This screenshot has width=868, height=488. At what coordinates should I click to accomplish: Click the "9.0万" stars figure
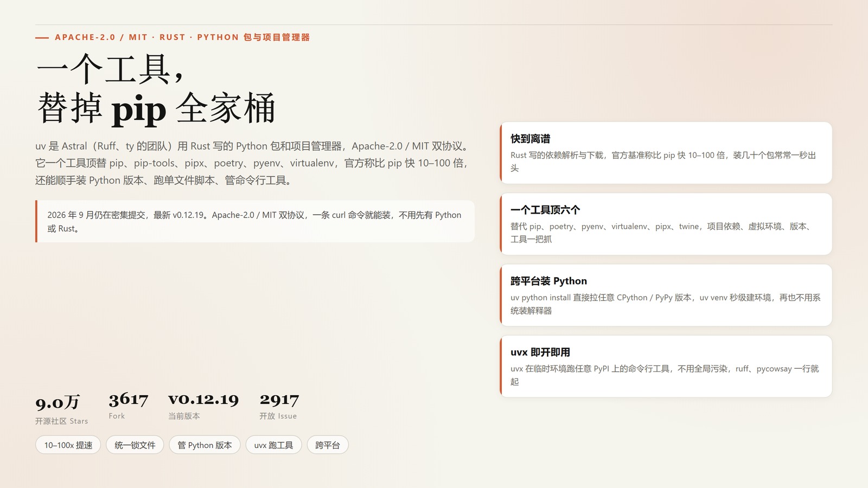pos(58,402)
